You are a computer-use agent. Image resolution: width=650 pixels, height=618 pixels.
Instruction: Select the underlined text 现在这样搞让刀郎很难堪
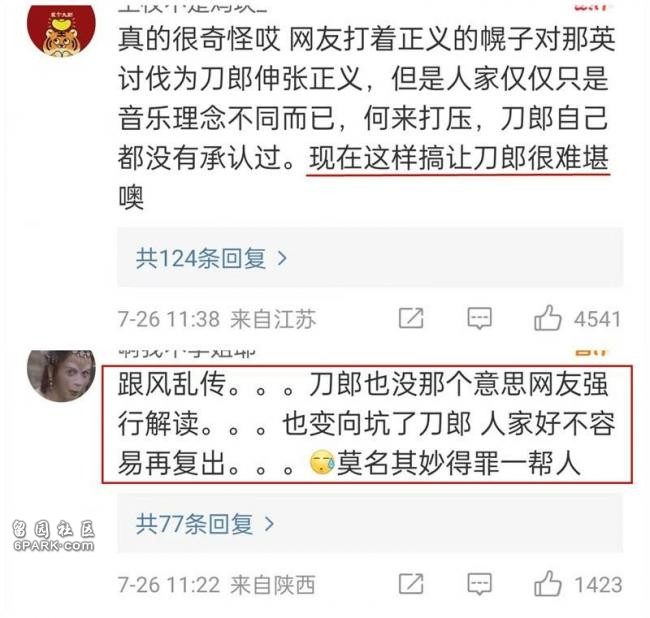(x=458, y=159)
